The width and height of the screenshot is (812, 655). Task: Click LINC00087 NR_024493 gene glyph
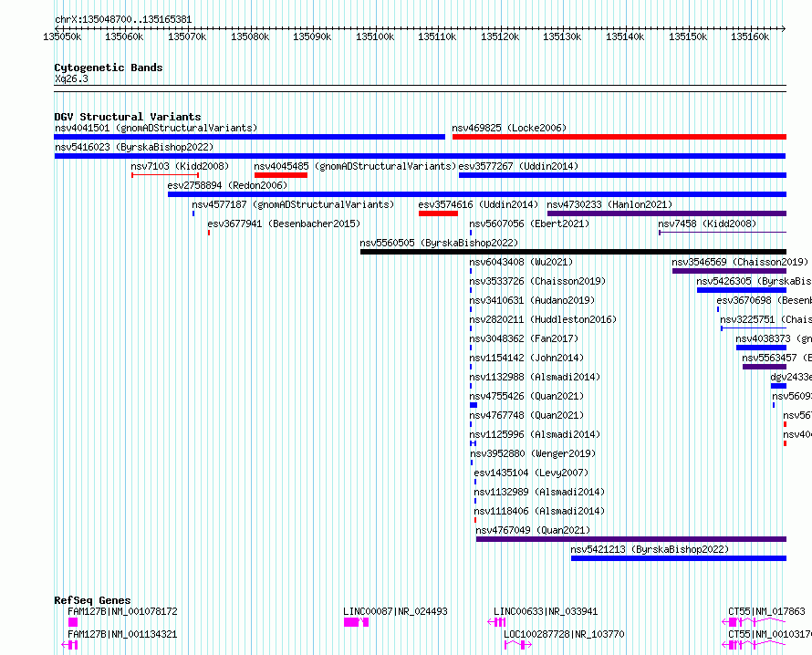click(x=357, y=622)
